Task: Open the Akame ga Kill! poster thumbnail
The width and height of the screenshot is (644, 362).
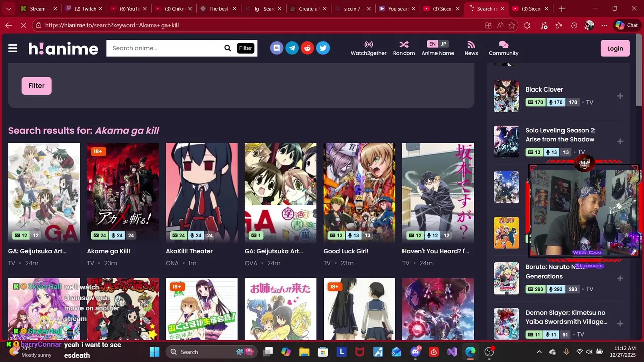Action: 123,193
